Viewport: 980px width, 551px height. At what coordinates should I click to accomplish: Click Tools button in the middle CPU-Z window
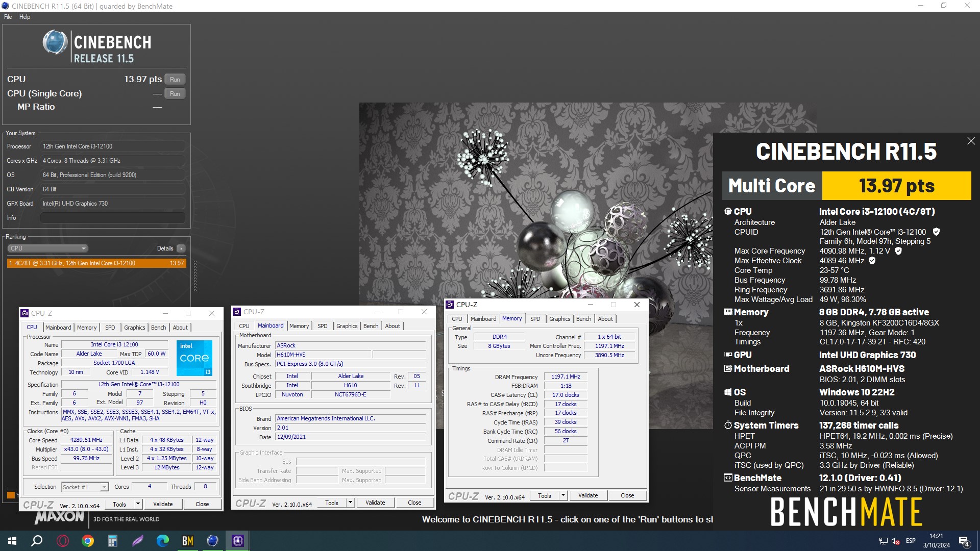click(332, 503)
